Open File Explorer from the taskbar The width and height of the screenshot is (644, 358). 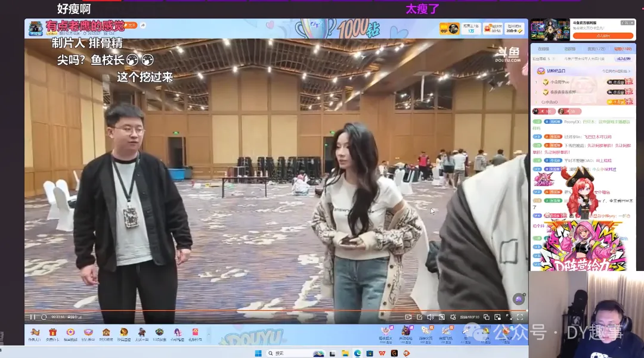(345, 353)
